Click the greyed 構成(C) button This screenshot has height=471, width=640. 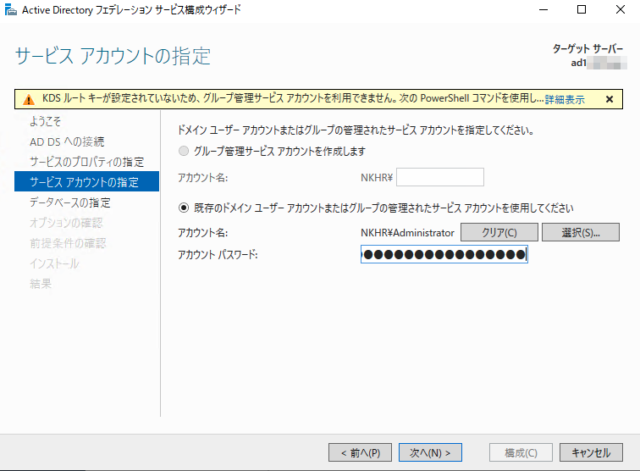pos(521,453)
